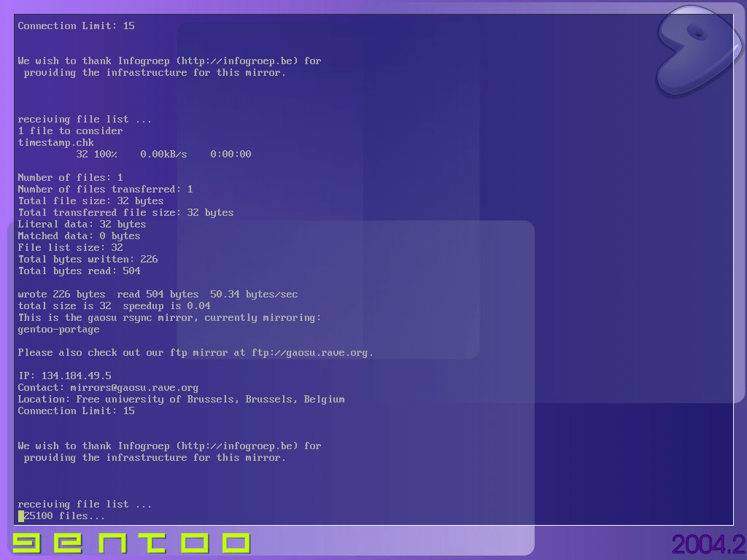747x560 pixels.
Task: Click the '1 file to consider' line
Action: (x=70, y=131)
